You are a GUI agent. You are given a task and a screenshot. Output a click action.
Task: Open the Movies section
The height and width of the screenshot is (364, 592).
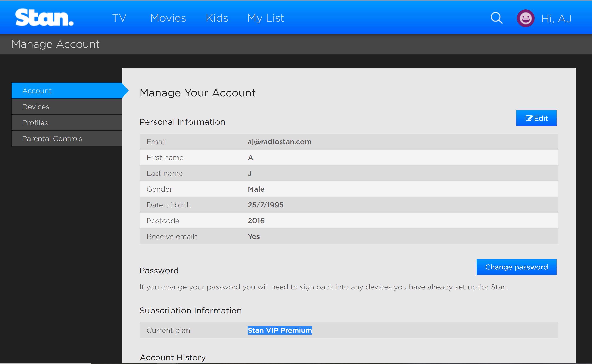(168, 18)
